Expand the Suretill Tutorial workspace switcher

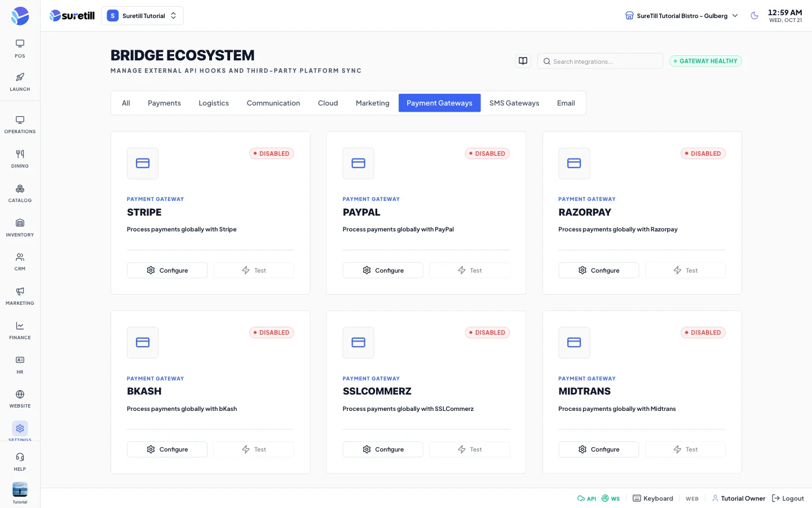[142, 16]
